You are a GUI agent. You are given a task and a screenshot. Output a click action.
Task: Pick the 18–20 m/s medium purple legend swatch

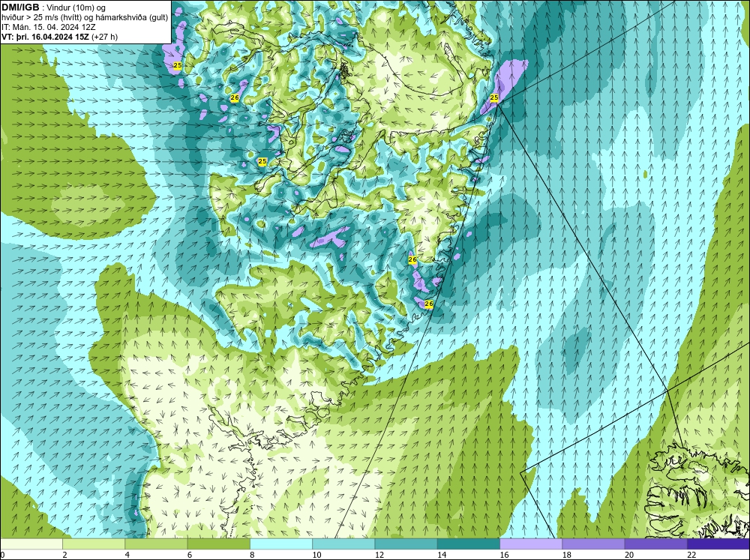(x=593, y=544)
